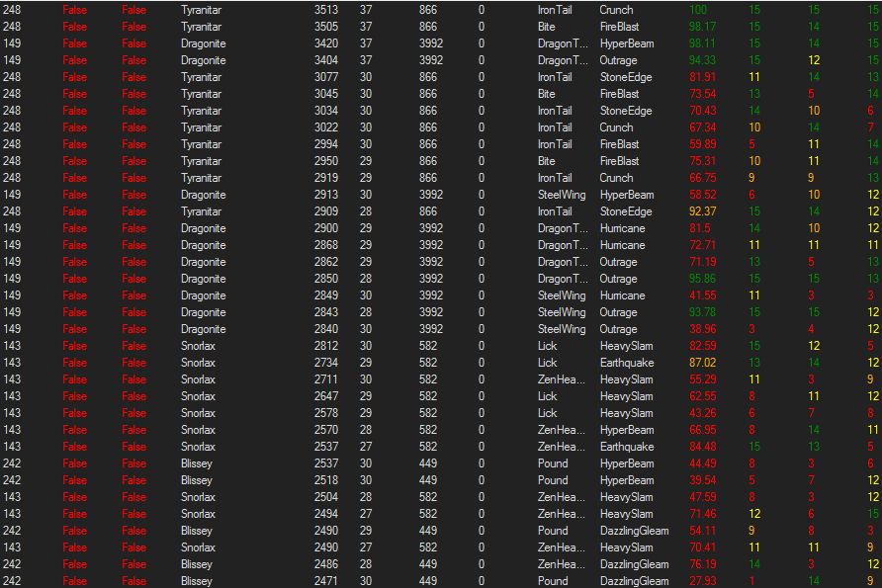
Task: Select the 2494 CP cell
Action: click(325, 514)
